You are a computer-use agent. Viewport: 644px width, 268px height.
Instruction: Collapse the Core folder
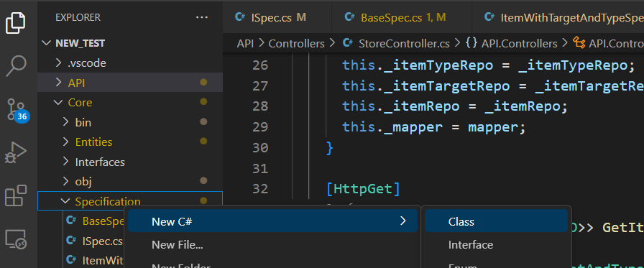[58, 102]
